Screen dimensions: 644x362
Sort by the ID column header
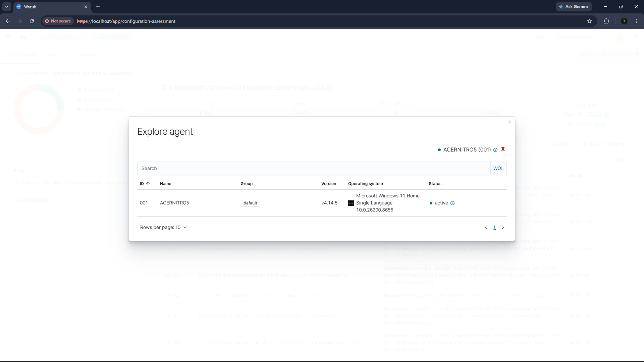[145, 184]
